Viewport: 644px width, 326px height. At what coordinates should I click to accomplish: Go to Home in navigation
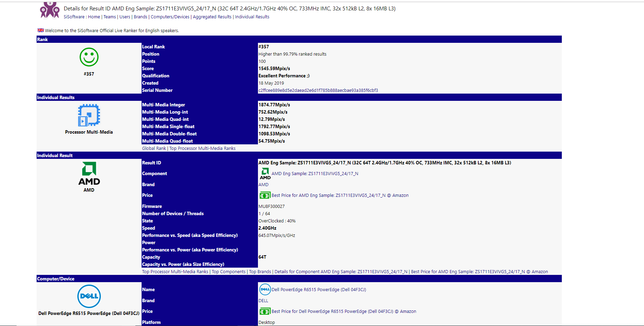pyautogui.click(x=94, y=17)
